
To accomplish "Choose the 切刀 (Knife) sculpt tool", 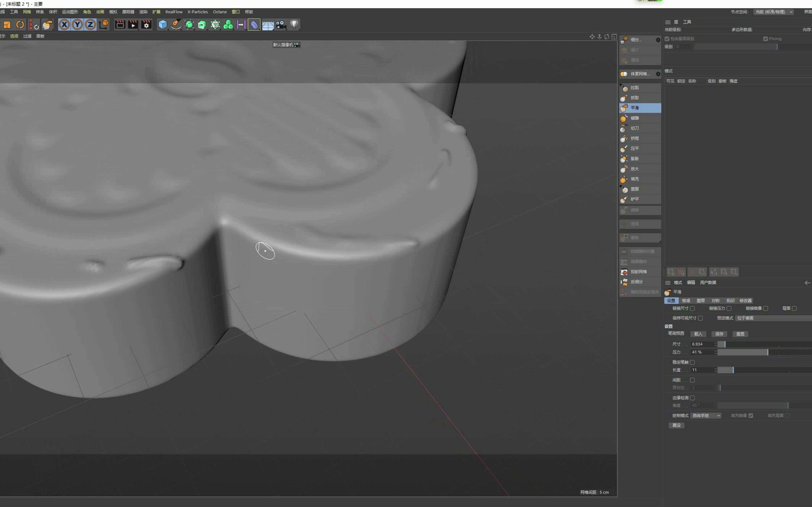I will pyautogui.click(x=635, y=128).
